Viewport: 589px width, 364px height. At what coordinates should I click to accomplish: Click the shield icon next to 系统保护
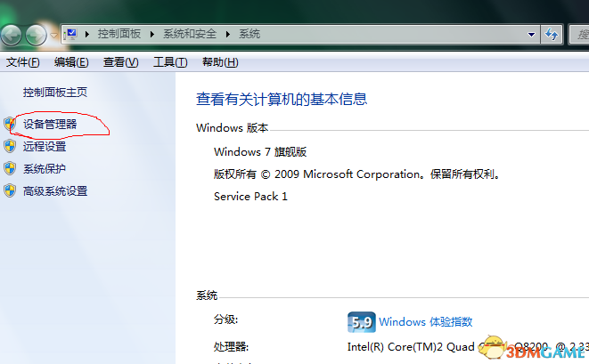(10, 168)
